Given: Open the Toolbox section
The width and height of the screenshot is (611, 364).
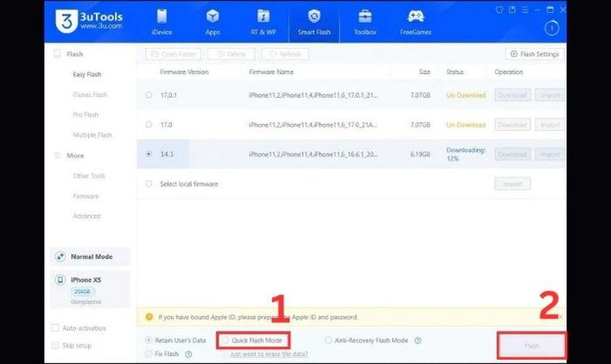Looking at the screenshot, I should [365, 23].
